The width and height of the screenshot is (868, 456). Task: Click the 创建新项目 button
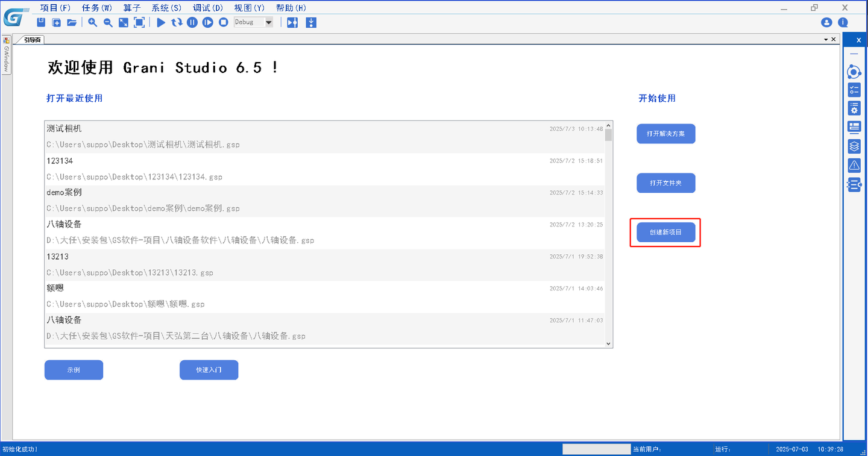[666, 233]
